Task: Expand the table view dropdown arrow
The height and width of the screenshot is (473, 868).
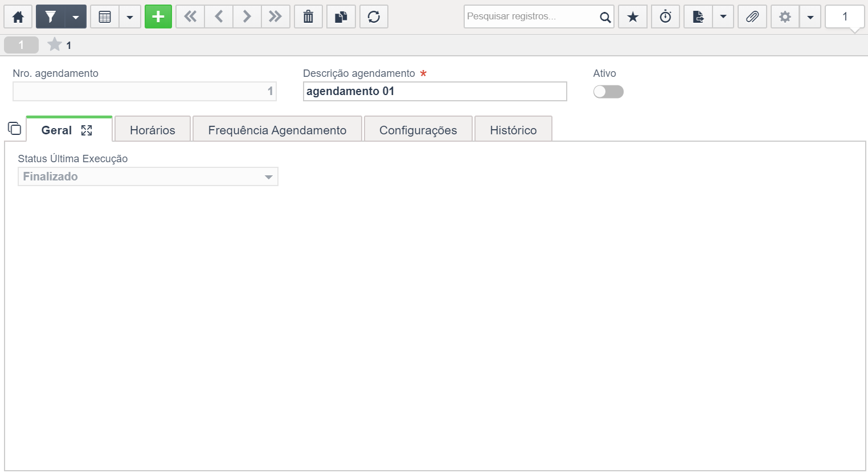Action: pos(130,17)
